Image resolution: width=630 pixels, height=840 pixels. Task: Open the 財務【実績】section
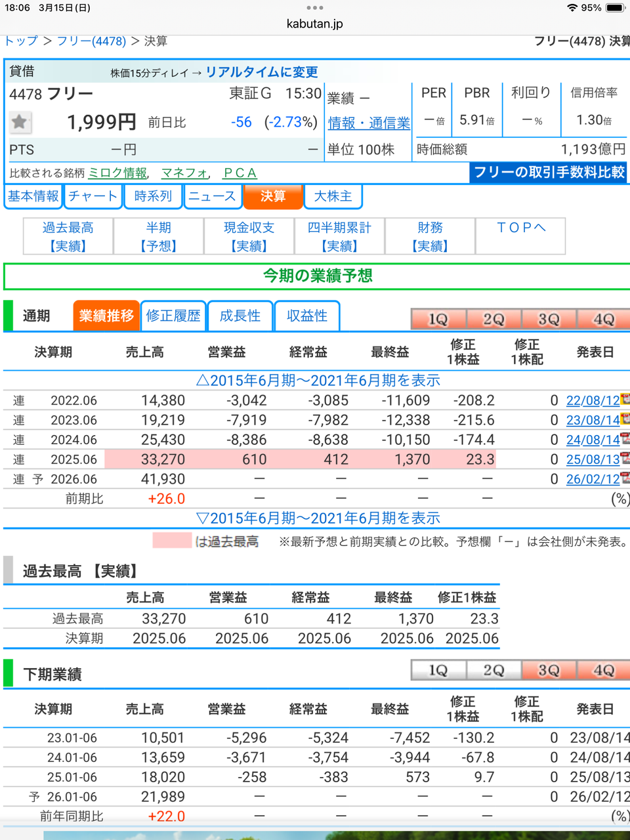430,236
